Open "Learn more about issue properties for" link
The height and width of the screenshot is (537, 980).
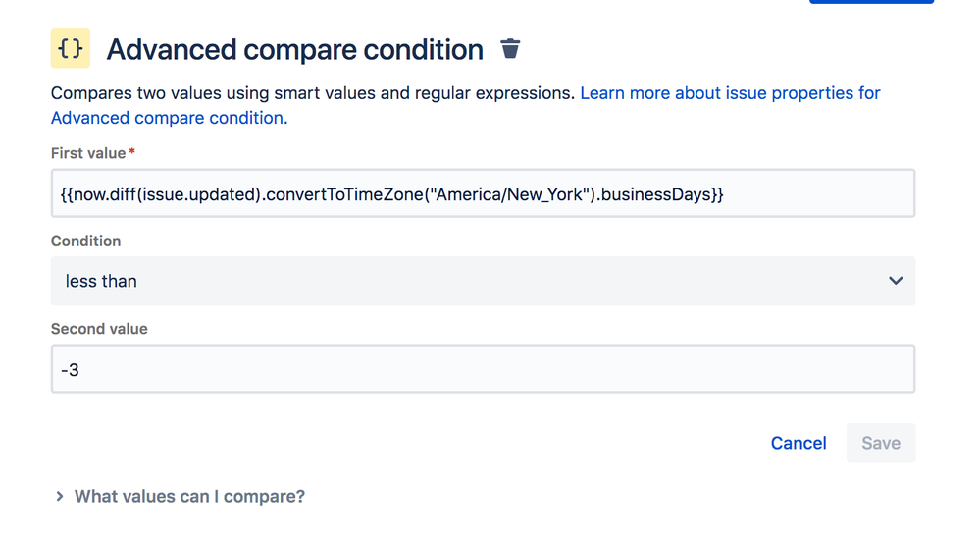pyautogui.click(x=730, y=93)
